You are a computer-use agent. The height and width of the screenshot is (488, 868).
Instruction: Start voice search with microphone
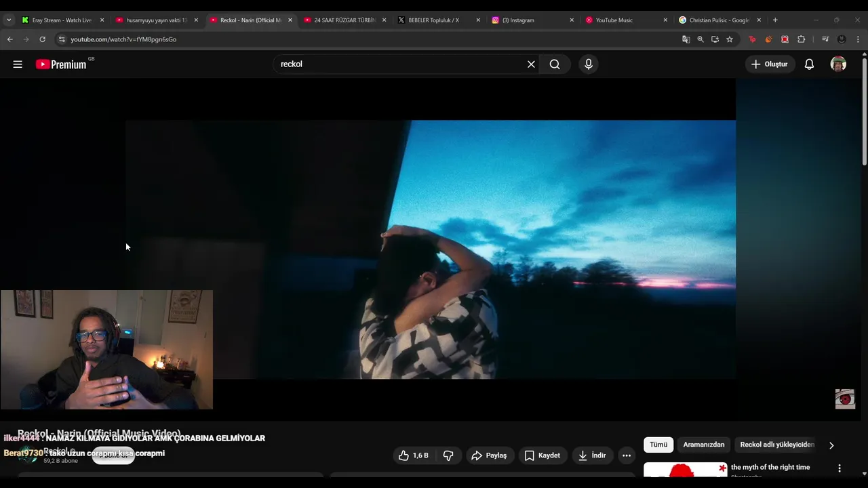[x=589, y=64]
